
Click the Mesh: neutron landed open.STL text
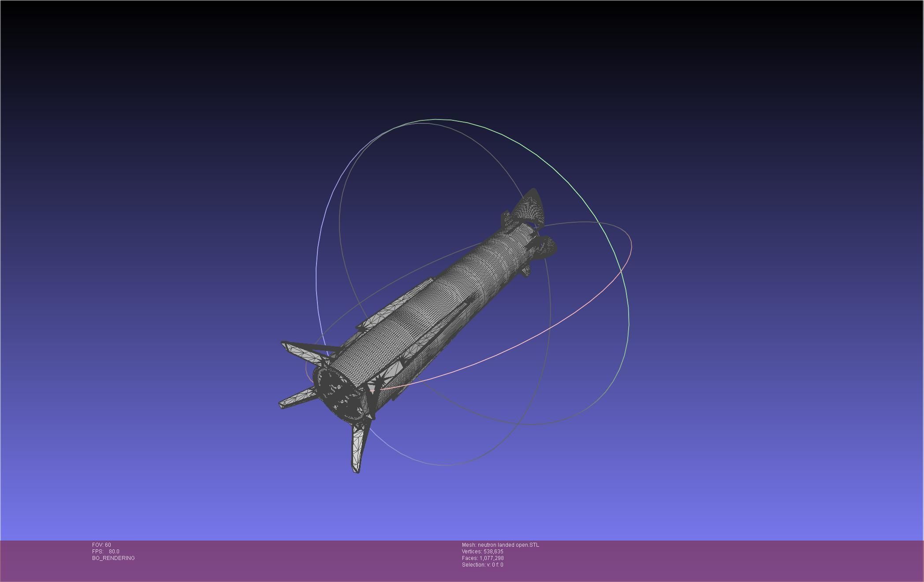tap(500, 545)
